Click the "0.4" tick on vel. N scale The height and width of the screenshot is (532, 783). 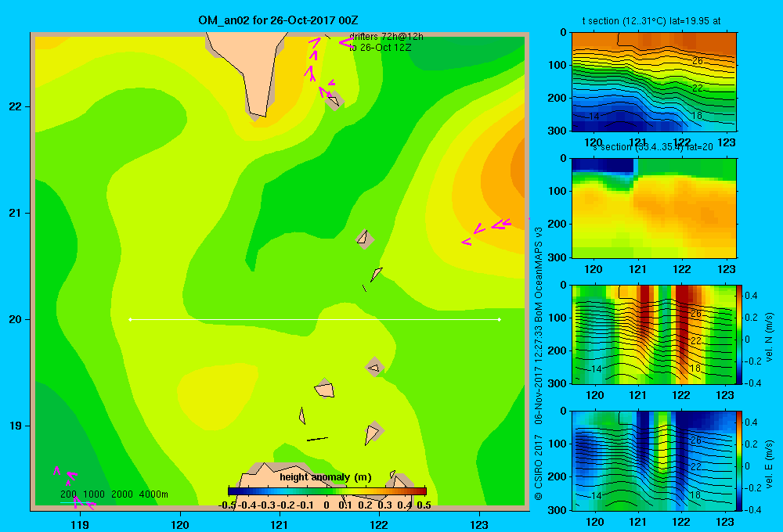[x=751, y=296]
